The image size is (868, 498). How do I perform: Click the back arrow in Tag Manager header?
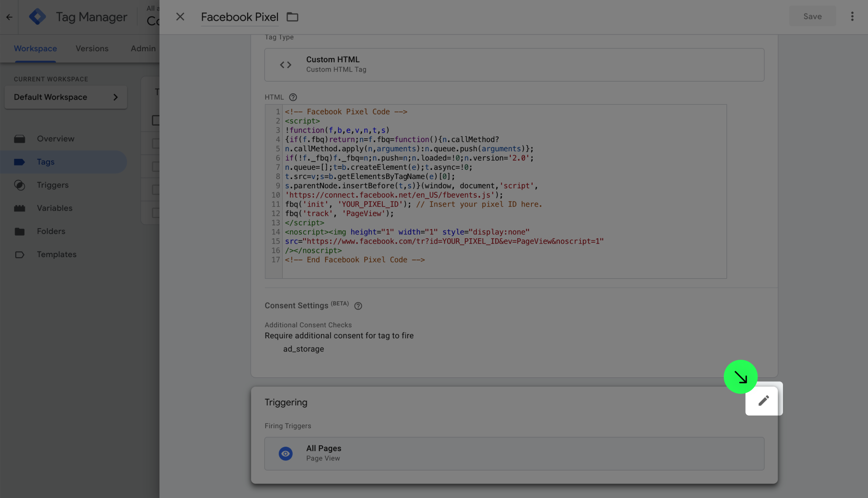coord(9,17)
